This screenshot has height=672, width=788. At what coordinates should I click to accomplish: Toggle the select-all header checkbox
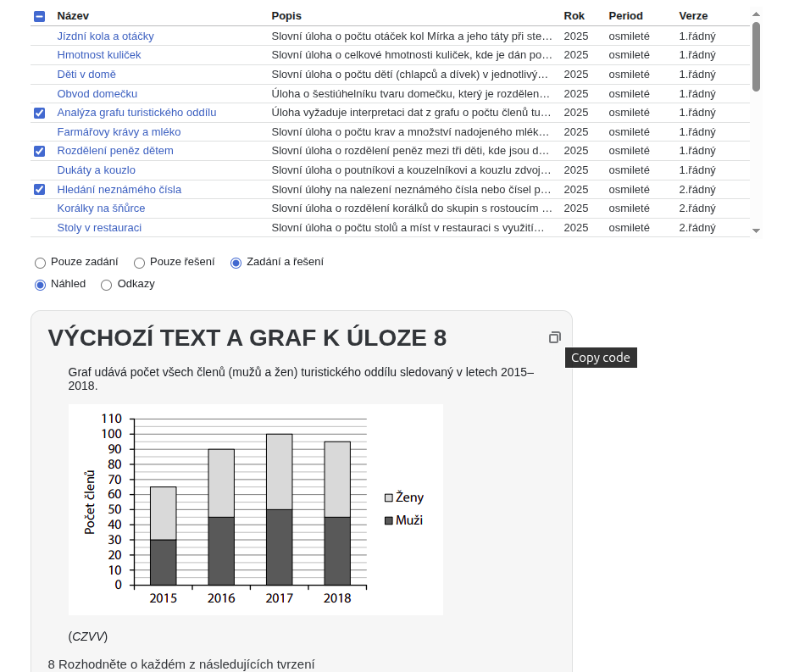click(x=40, y=16)
